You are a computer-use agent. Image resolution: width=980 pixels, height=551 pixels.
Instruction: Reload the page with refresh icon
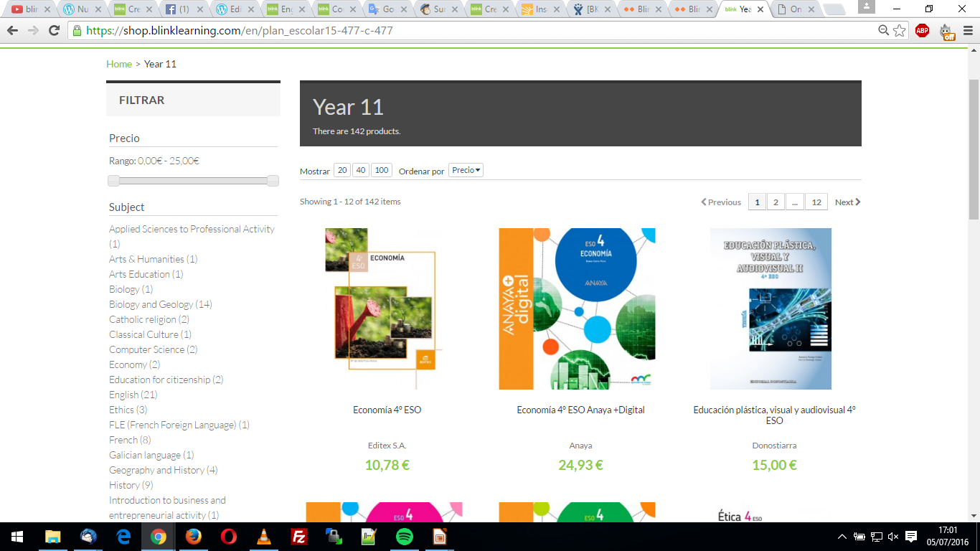click(x=54, y=31)
